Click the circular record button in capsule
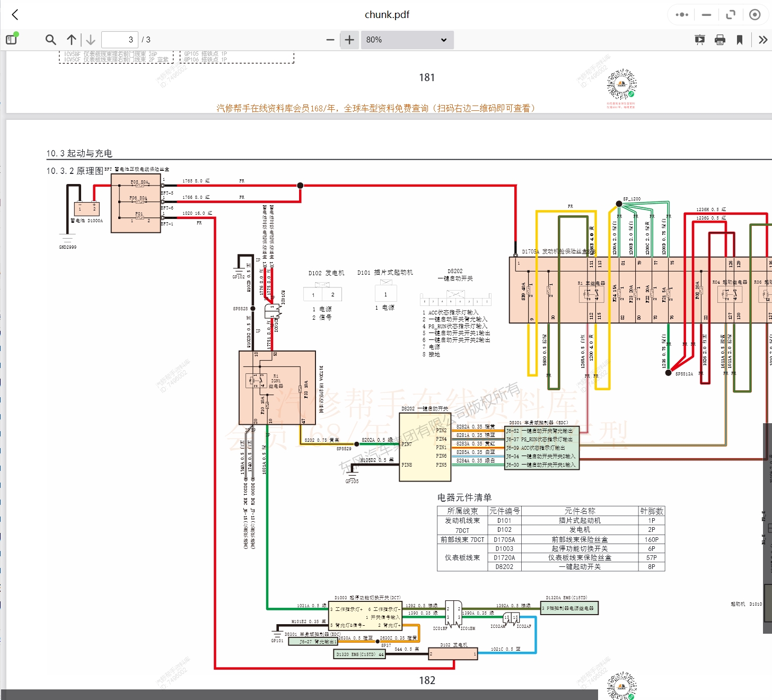This screenshot has height=700, width=772. pos(755,15)
